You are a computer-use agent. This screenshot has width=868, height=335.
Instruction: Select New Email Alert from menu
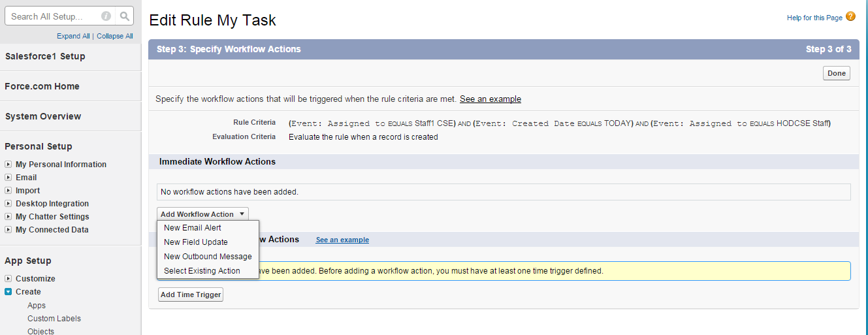click(193, 228)
